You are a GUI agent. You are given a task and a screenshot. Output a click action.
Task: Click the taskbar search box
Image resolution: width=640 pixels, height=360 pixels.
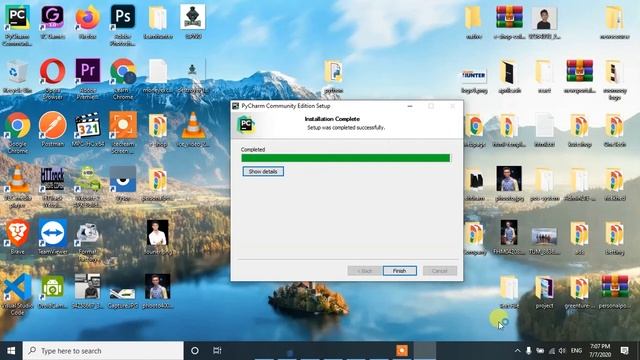[x=103, y=351]
